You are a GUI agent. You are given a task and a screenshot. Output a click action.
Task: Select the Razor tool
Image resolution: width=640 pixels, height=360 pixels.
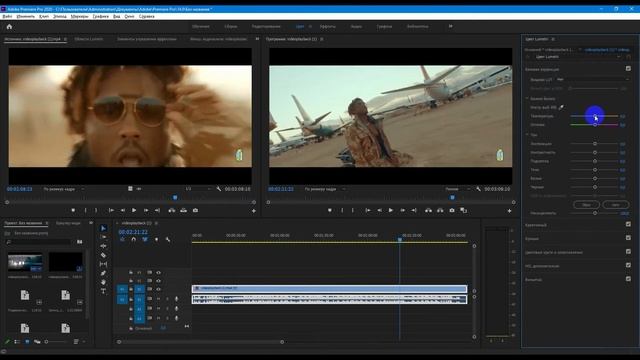coord(103,255)
